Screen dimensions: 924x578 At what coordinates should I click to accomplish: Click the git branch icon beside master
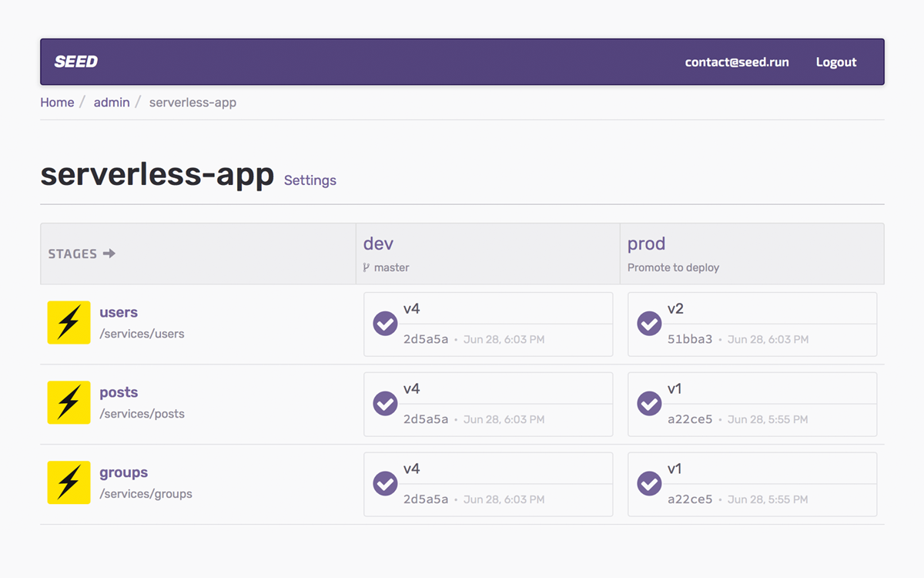pyautogui.click(x=367, y=267)
